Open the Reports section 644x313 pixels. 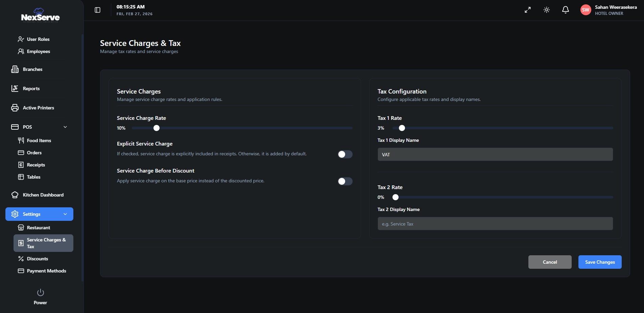click(31, 88)
